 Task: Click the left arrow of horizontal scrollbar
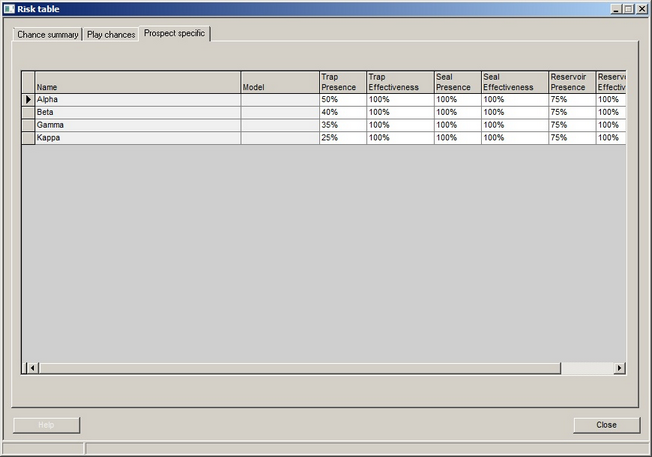click(x=32, y=368)
